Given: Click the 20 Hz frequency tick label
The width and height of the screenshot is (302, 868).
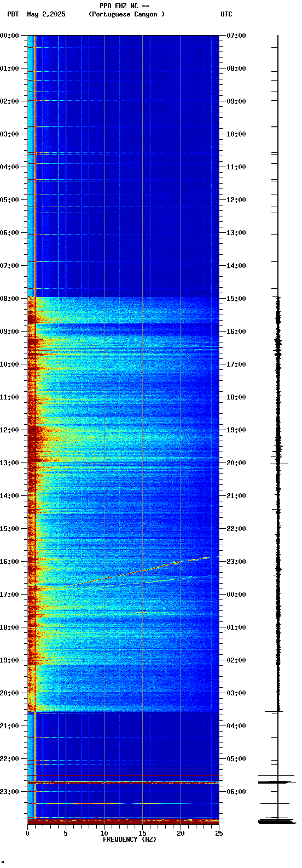Looking at the screenshot, I should point(181,833).
